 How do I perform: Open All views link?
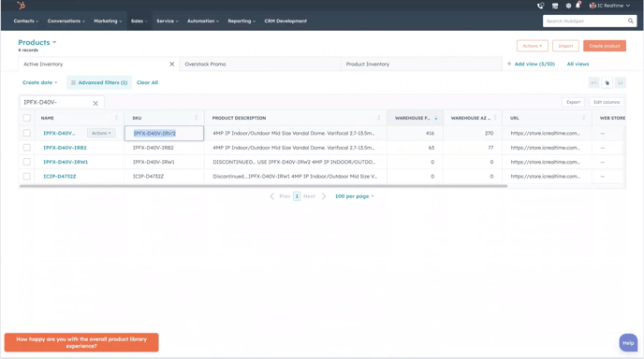pos(578,64)
